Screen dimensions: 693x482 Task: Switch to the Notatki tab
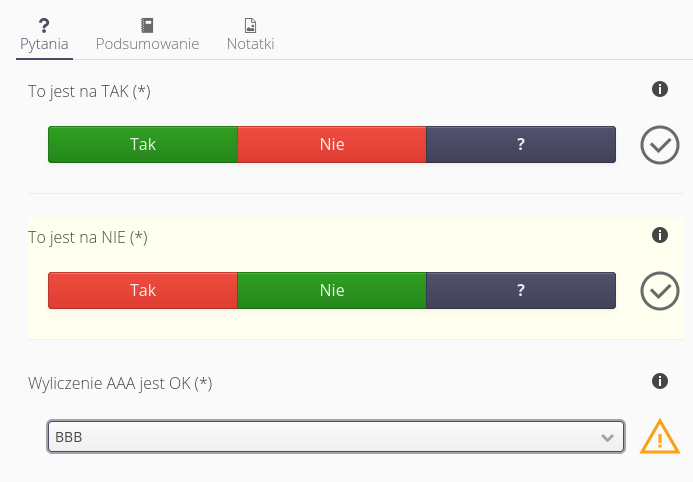(250, 43)
